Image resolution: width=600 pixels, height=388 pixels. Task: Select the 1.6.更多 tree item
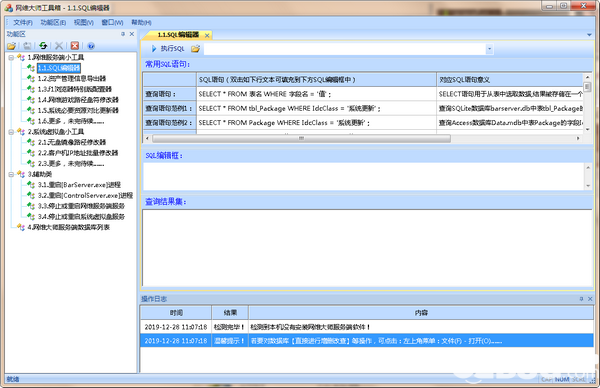pyautogui.click(x=71, y=121)
